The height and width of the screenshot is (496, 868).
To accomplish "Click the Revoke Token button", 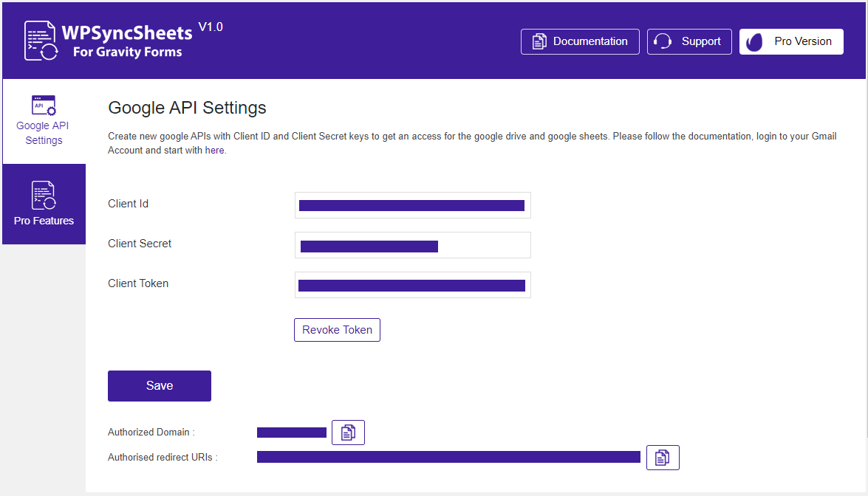I will 337,330.
